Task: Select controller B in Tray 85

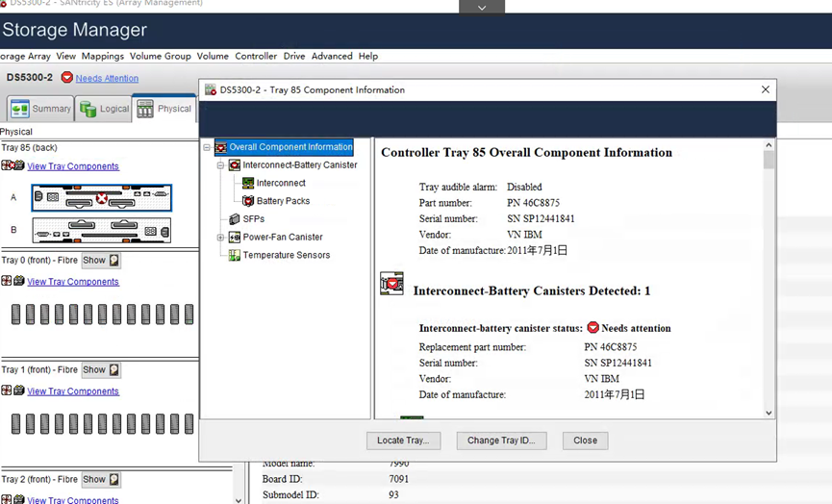Action: coord(101,230)
